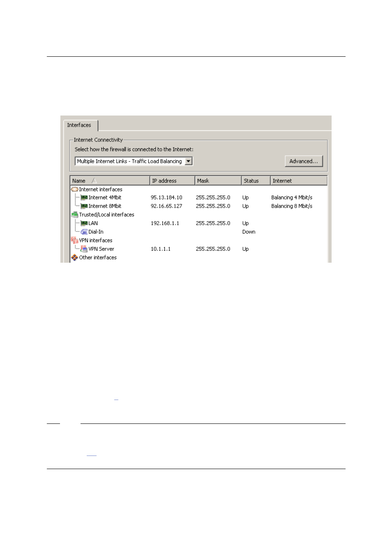
Task: Click the Dial-In phone icon
Action: pyautogui.click(x=84, y=232)
